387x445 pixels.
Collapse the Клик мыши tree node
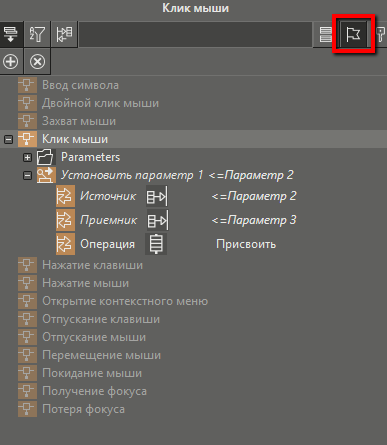point(8,139)
